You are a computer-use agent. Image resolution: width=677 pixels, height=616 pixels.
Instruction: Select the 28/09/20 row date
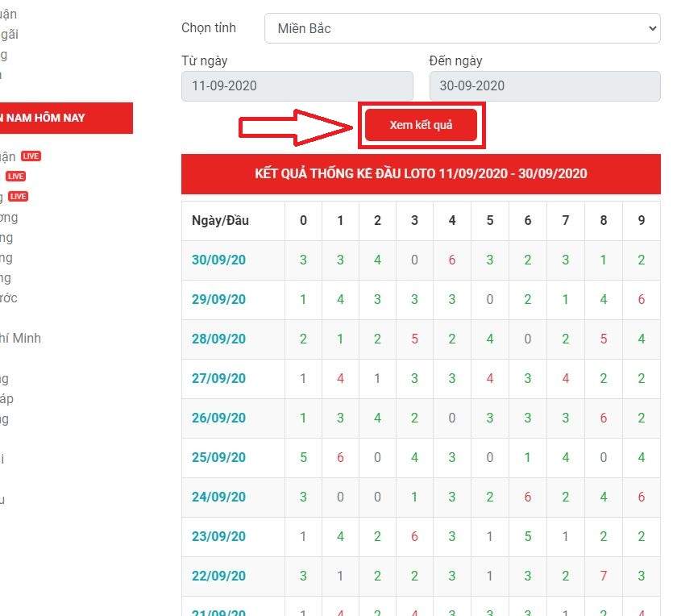[218, 339]
